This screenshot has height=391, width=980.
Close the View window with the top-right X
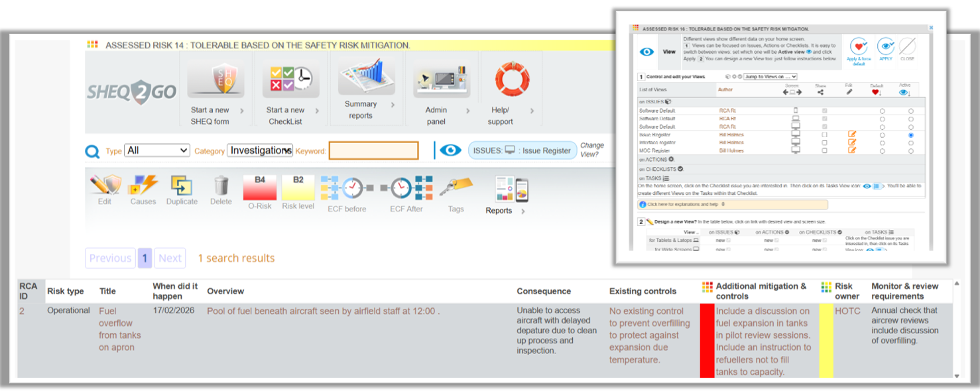coord(931,28)
